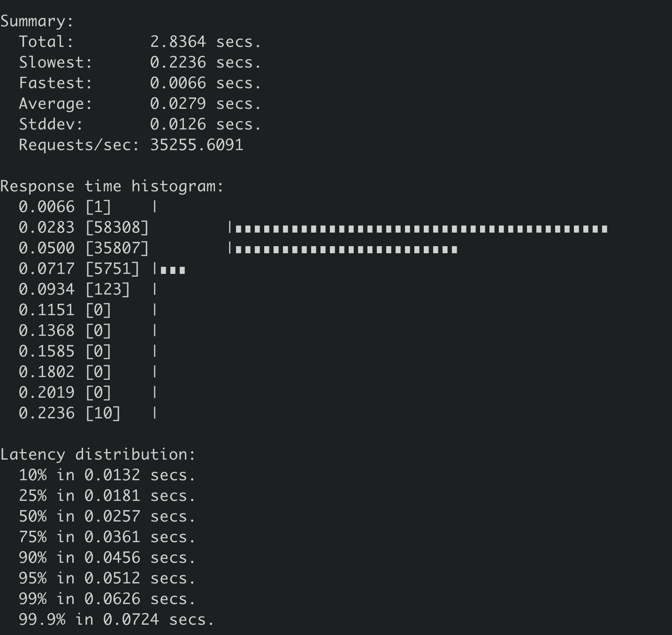Click the short bar next to 5751
Image resolution: width=672 pixels, height=635 pixels.
pos(173,270)
